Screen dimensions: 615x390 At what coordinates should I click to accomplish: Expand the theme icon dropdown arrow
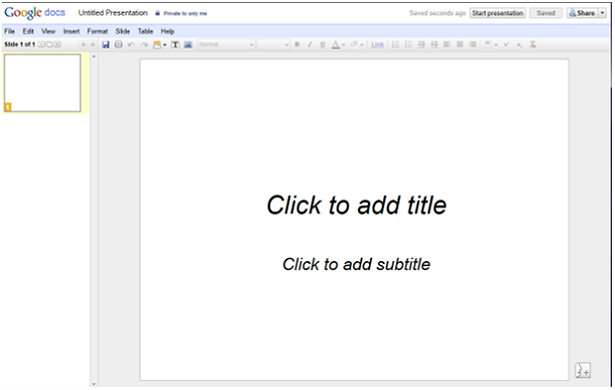[165, 45]
